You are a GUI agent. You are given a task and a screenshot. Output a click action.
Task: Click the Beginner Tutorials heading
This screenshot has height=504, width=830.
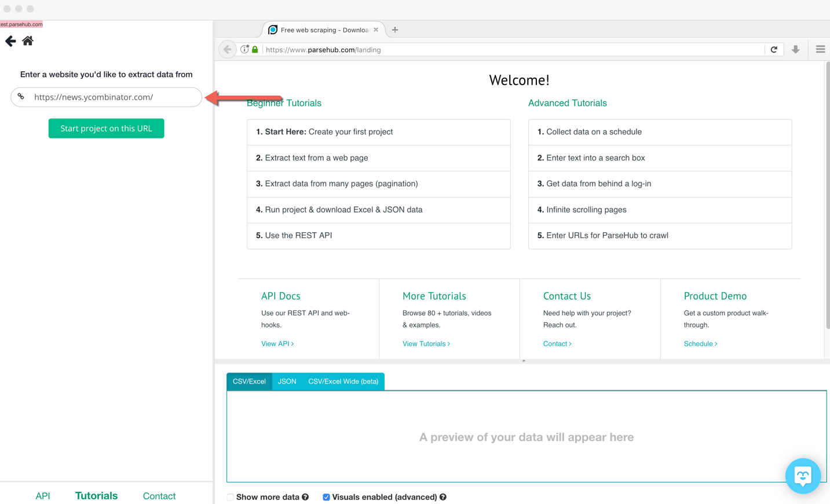coord(284,103)
